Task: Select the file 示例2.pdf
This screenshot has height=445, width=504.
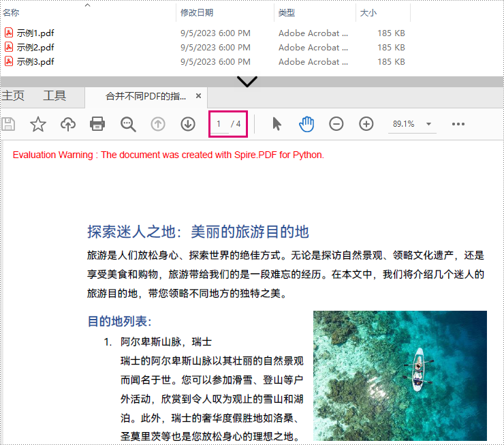Action: pyautogui.click(x=35, y=48)
